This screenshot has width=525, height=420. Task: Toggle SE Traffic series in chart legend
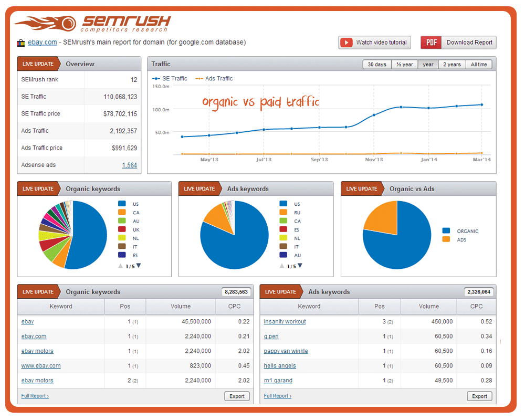click(170, 79)
